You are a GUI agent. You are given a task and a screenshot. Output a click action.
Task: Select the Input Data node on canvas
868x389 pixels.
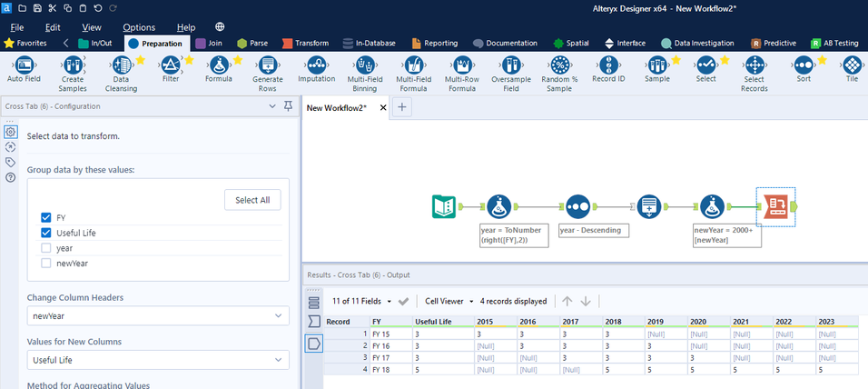tap(444, 206)
